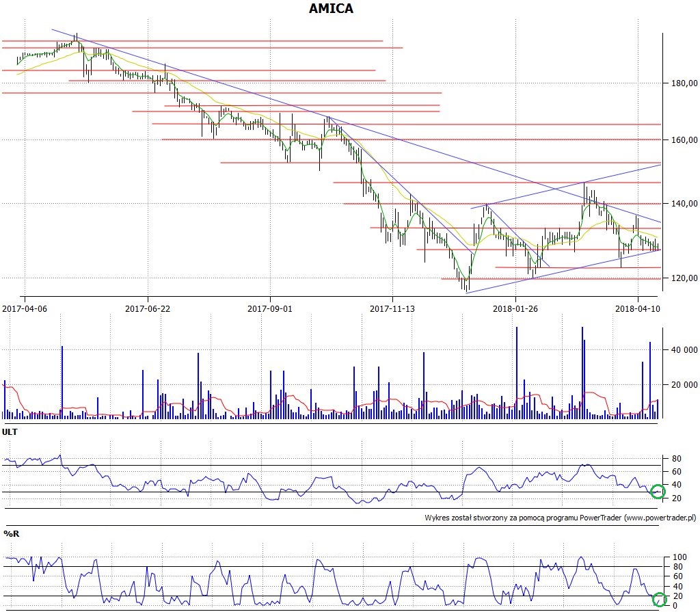Click the green circle on %R indicator
This screenshot has height=612, width=700.
tap(659, 599)
